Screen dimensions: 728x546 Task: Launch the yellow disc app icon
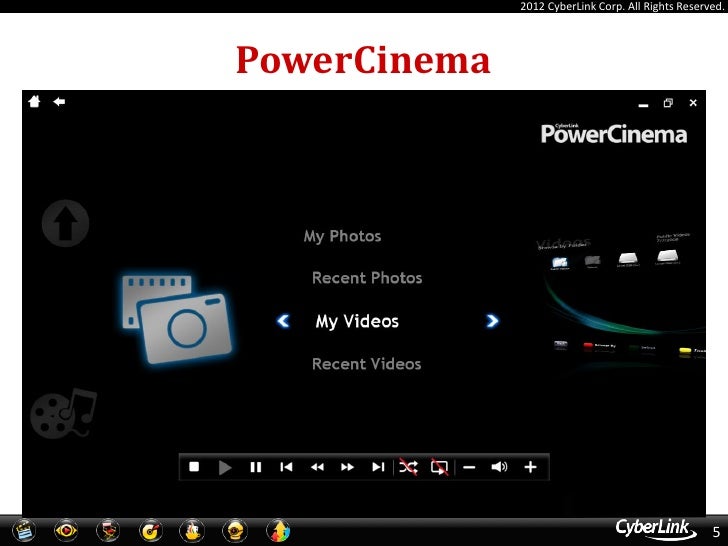click(150, 530)
